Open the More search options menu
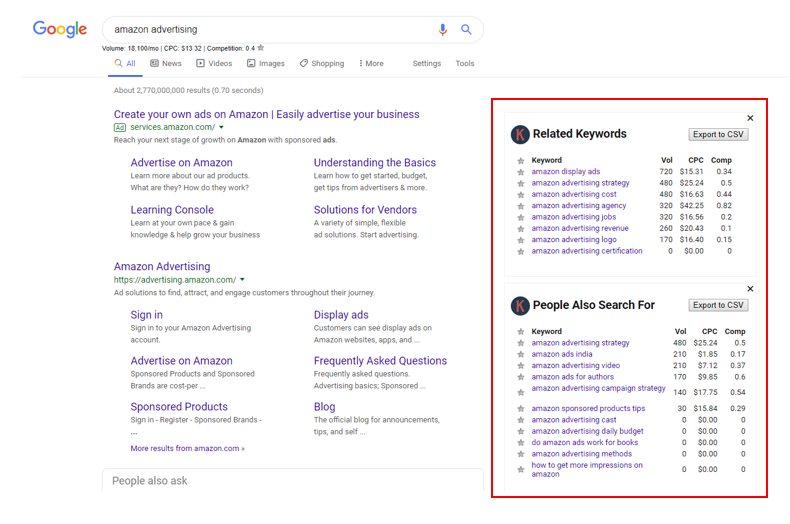The image size is (790, 524). click(x=371, y=63)
